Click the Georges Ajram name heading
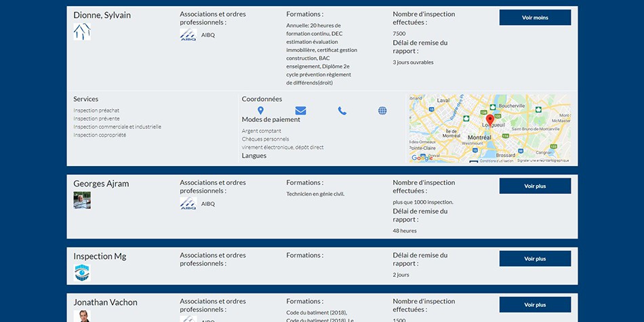Viewport: 644px width, 322px height. tap(101, 184)
